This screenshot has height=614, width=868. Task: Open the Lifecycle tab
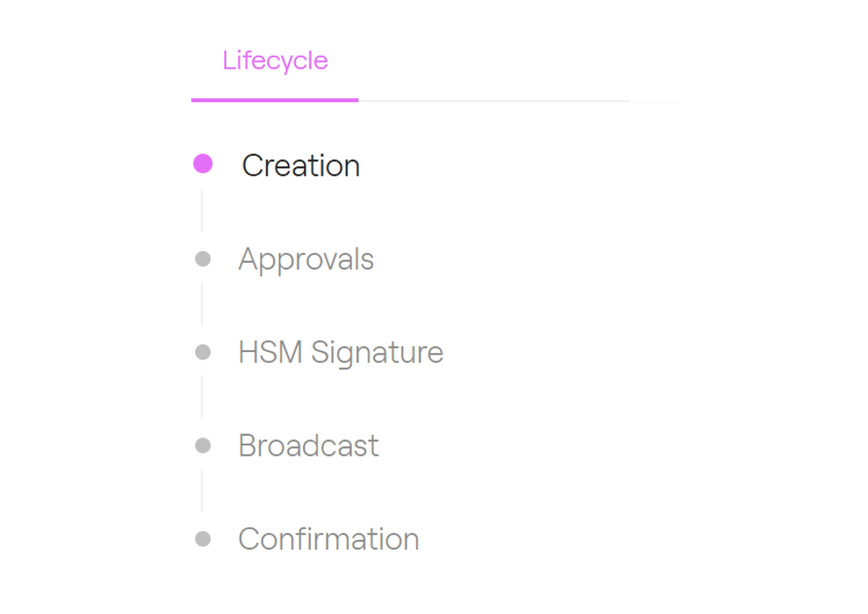click(275, 61)
